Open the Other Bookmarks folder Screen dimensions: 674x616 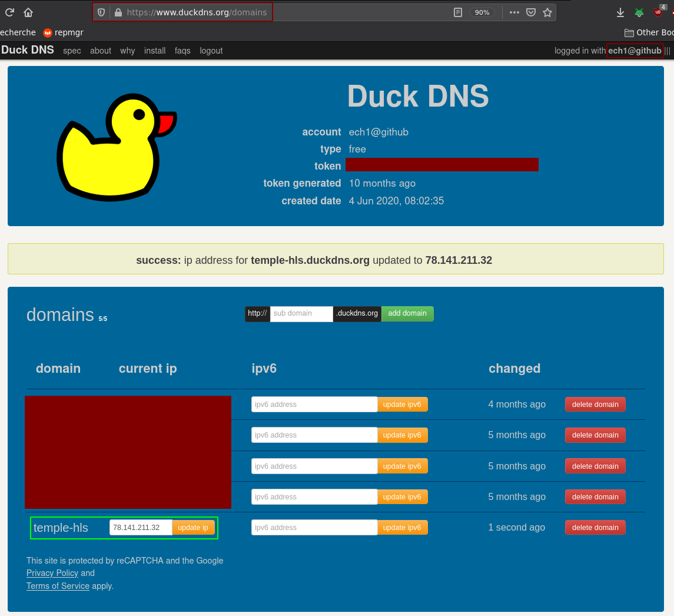pyautogui.click(x=649, y=32)
